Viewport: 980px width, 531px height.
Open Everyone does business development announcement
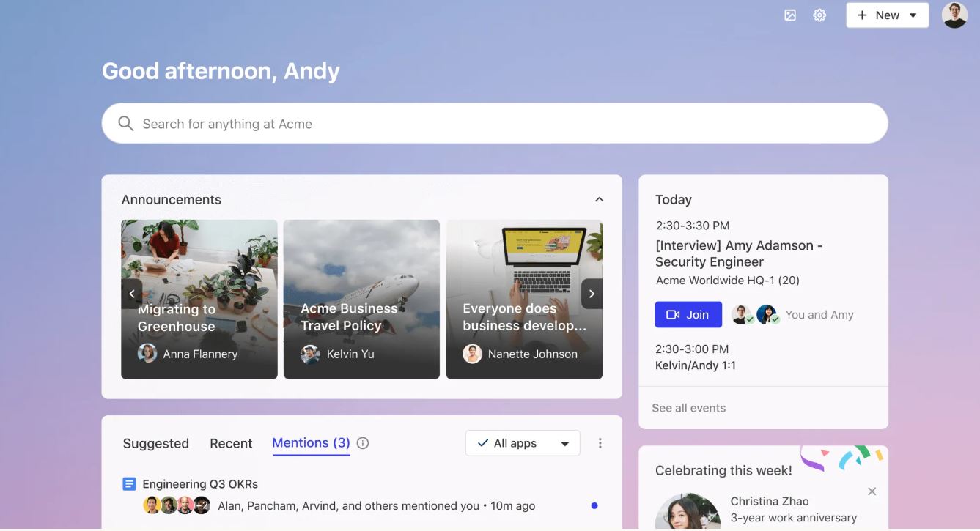pos(524,299)
